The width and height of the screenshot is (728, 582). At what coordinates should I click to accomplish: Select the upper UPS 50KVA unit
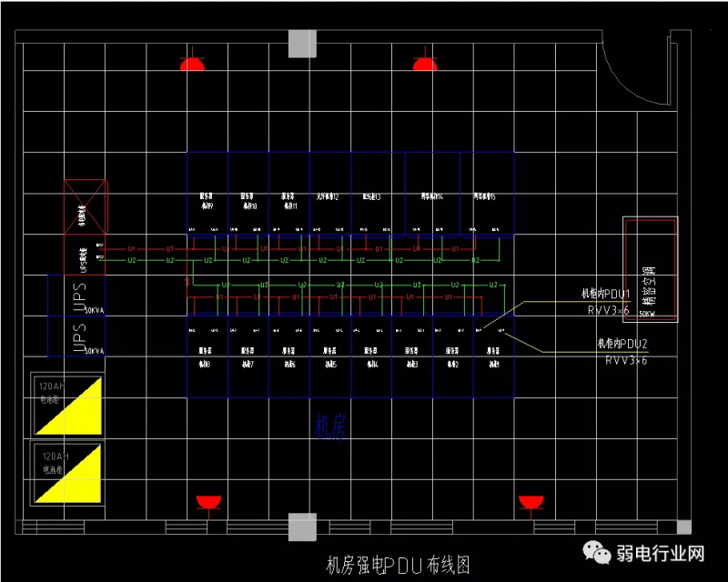pos(77,295)
